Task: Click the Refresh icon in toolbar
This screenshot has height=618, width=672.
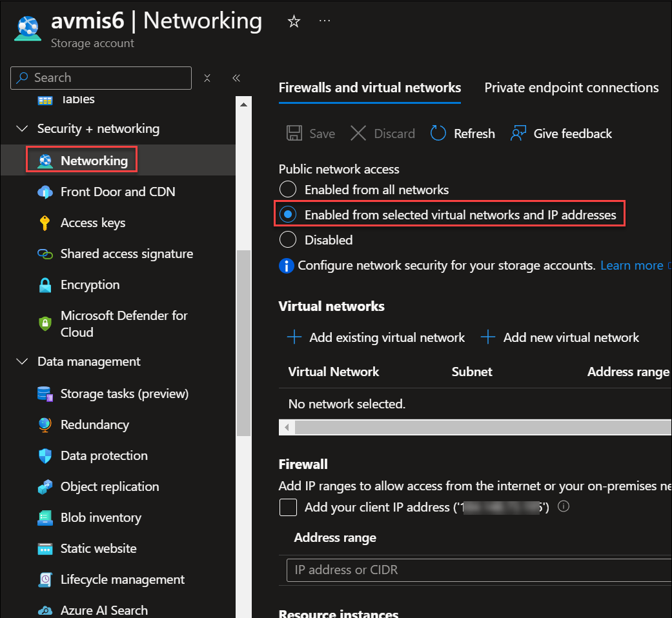Action: [438, 134]
